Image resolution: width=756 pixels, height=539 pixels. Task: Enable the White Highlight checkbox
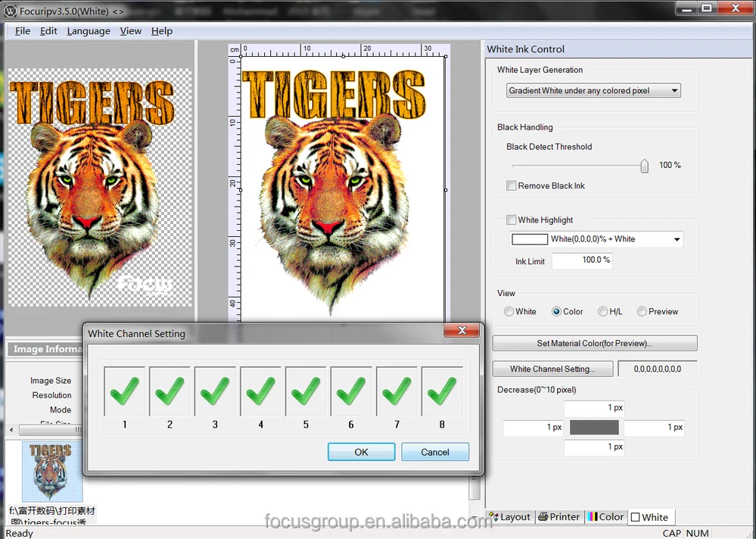coord(512,220)
